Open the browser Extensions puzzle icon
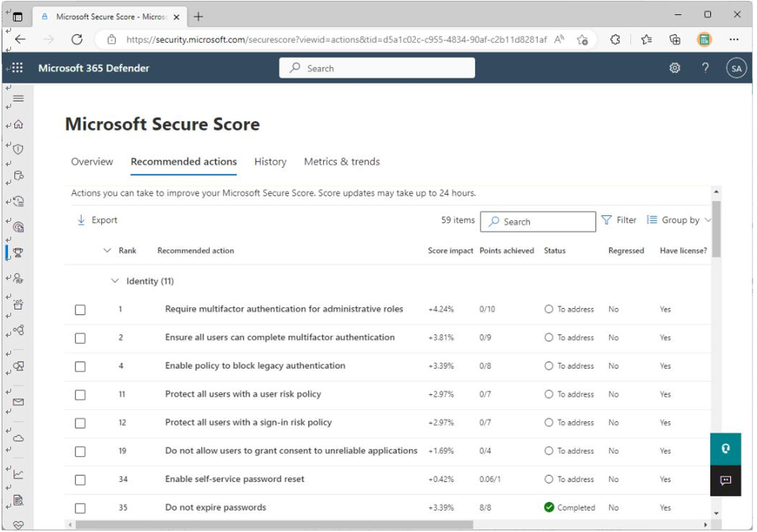This screenshot has width=757, height=532. [615, 40]
